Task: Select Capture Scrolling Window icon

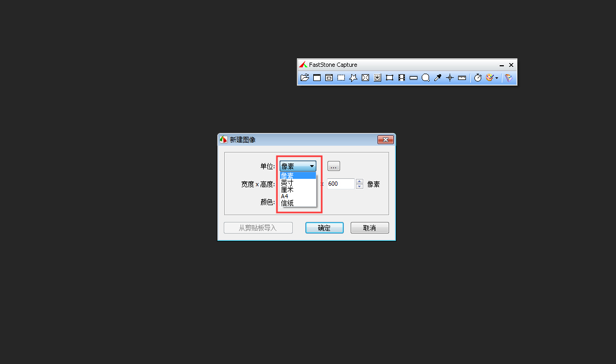Action: click(x=377, y=78)
